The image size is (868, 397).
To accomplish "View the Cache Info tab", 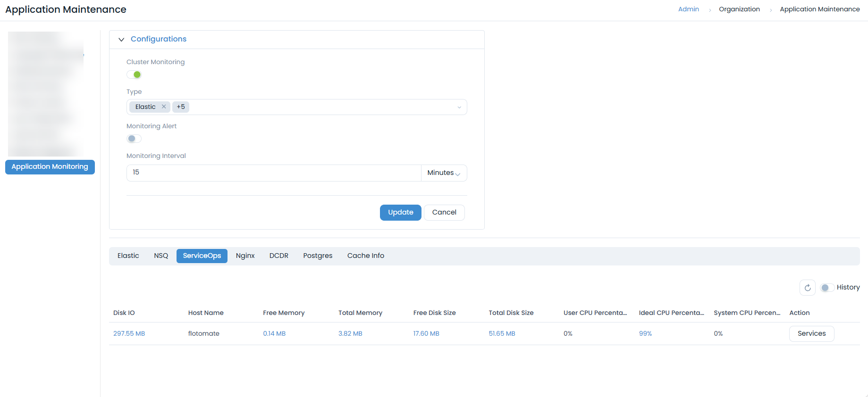I will tap(365, 256).
